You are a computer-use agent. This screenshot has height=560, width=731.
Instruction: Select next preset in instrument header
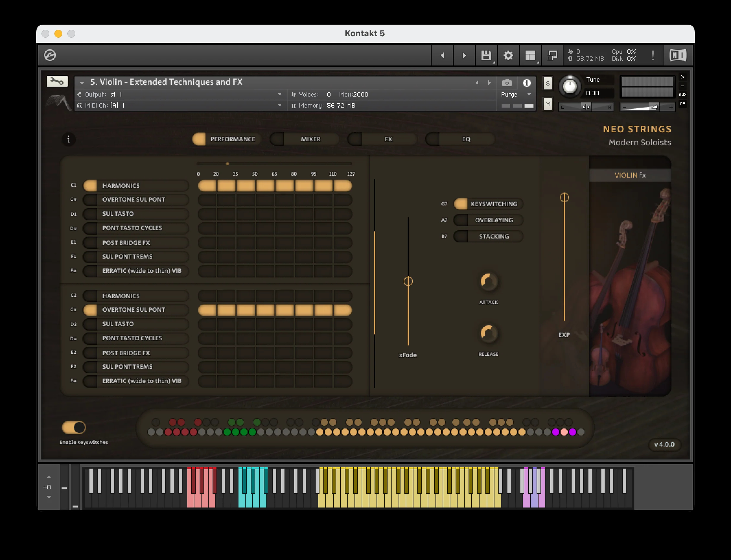coord(489,83)
